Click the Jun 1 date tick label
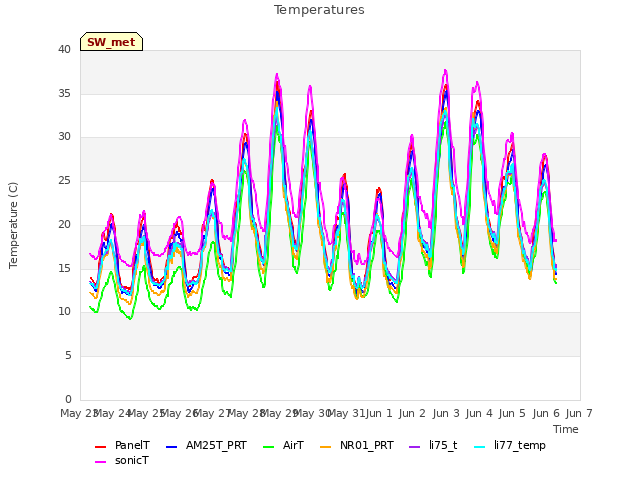Viewport: 640px width, 480px height. pos(379,413)
